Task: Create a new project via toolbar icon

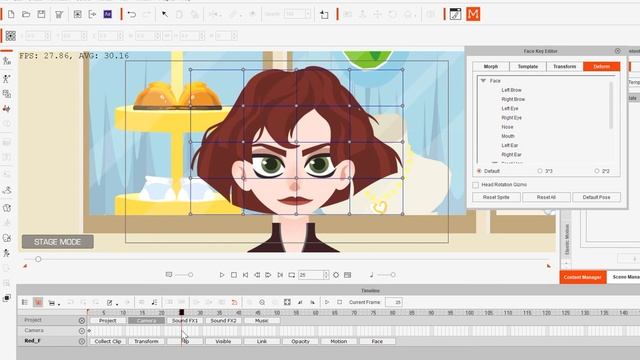Action: [11, 14]
